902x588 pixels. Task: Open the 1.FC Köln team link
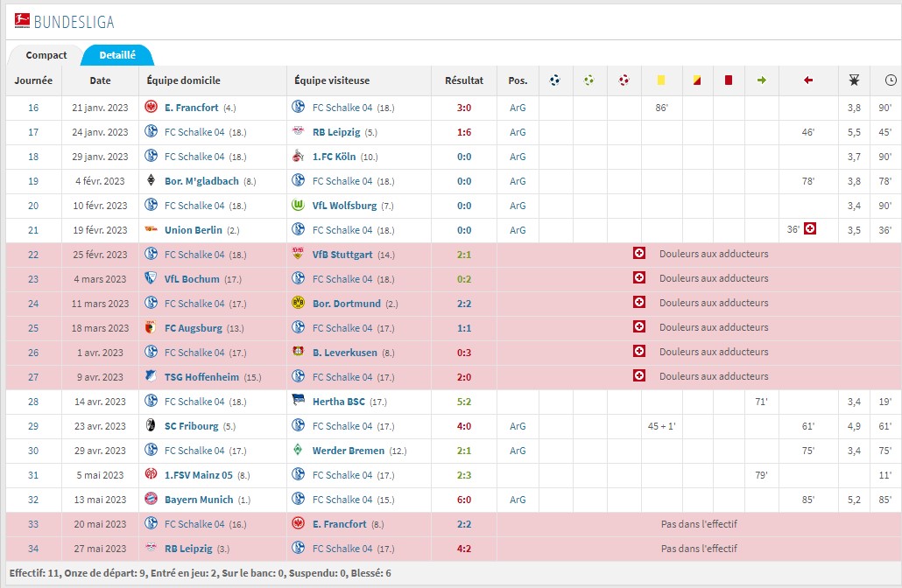(335, 157)
